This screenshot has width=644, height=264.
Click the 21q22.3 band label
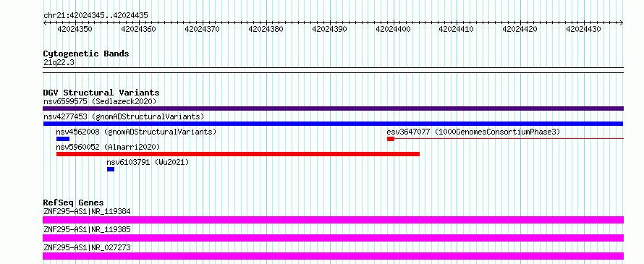(59, 62)
